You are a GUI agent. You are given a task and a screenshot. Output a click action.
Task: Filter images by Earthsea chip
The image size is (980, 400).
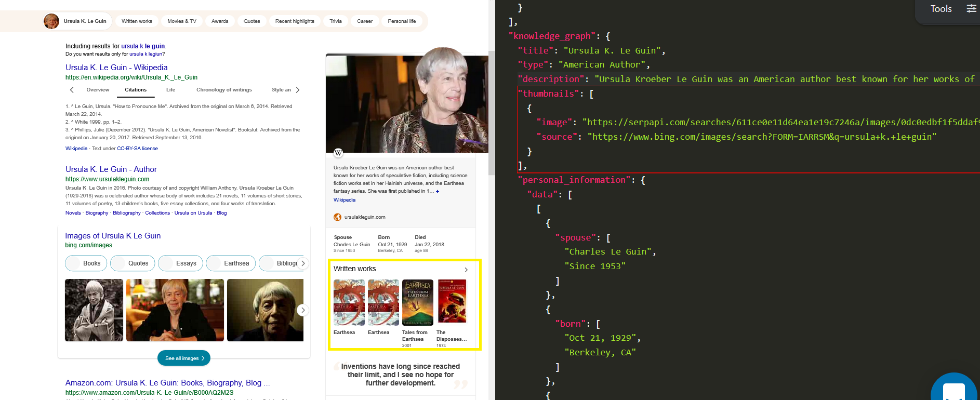click(231, 263)
